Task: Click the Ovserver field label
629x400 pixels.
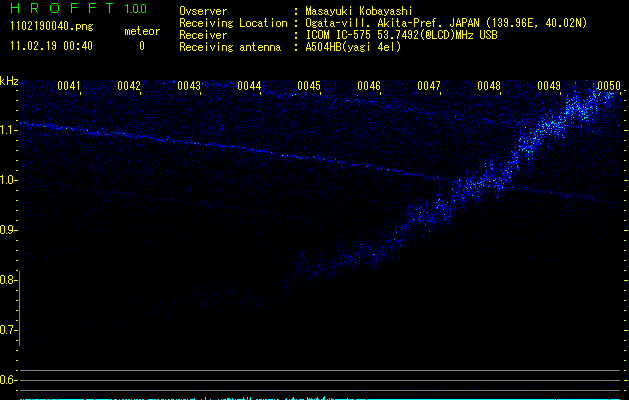Action: (x=203, y=11)
